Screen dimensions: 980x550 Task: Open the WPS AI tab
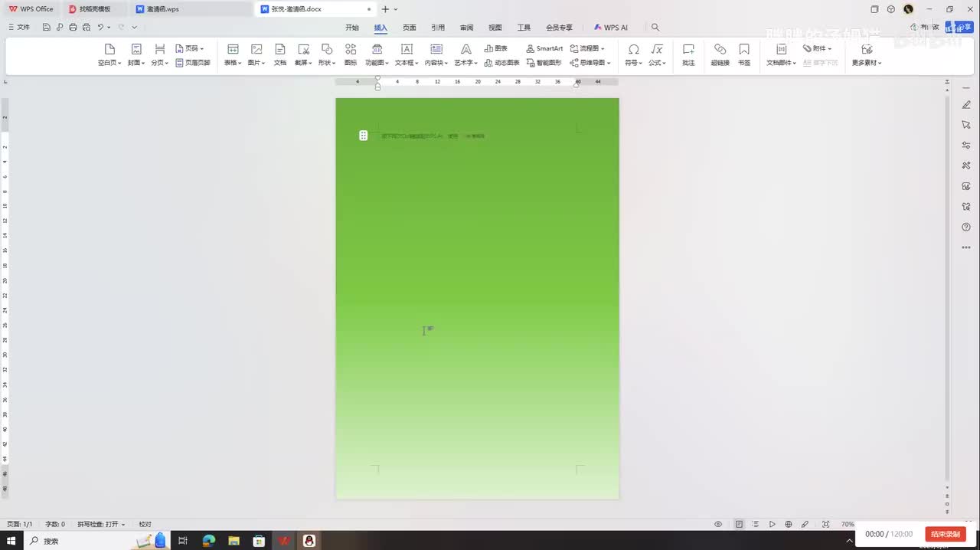[x=611, y=28]
